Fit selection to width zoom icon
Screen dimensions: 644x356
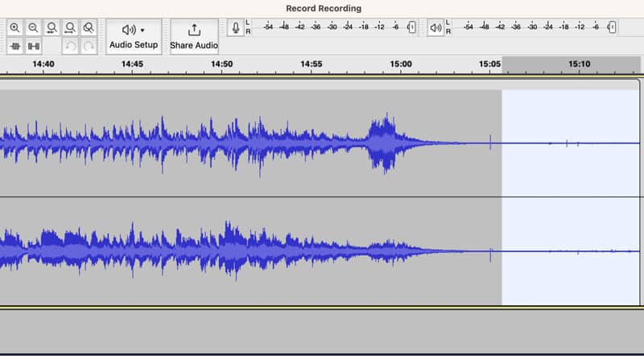(x=52, y=27)
